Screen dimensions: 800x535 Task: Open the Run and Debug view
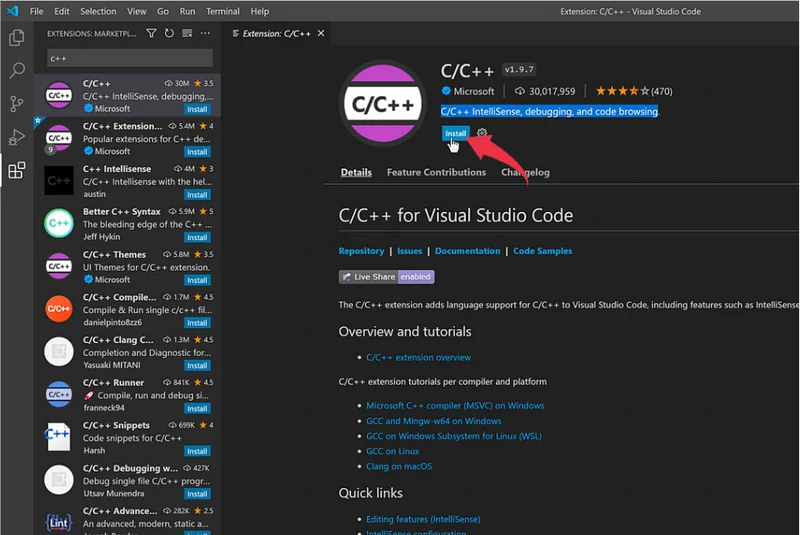[16, 137]
